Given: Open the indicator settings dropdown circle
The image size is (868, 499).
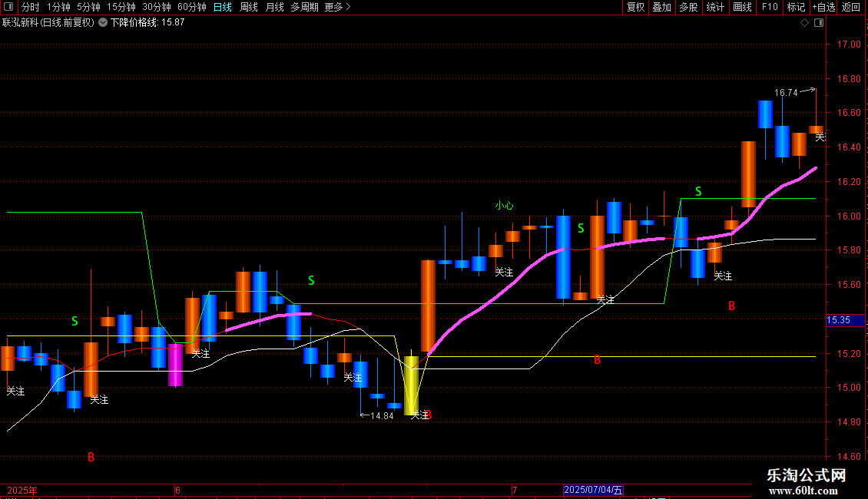Looking at the screenshot, I should point(103,23).
